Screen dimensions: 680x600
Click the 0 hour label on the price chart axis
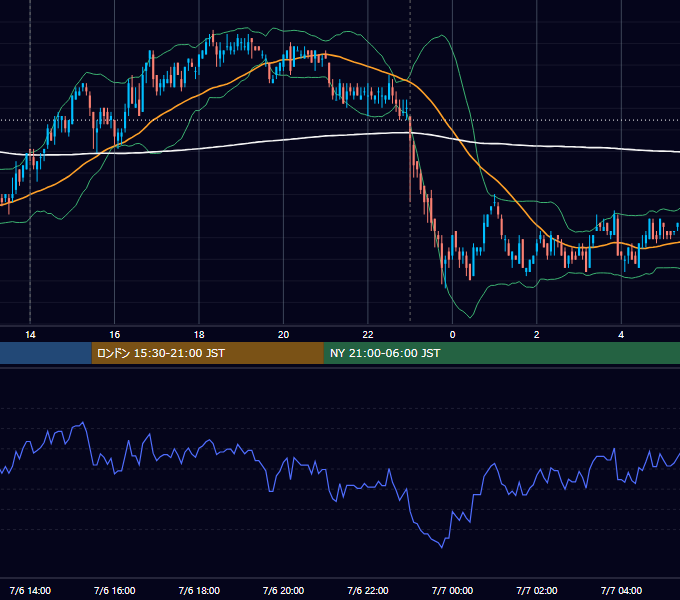tap(452, 335)
